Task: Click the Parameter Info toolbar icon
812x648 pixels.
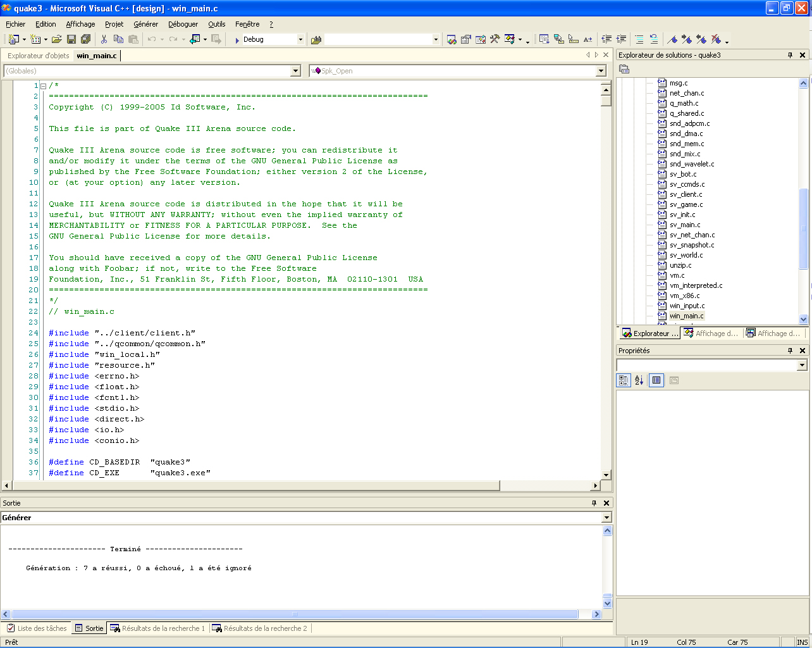Action: [559, 39]
